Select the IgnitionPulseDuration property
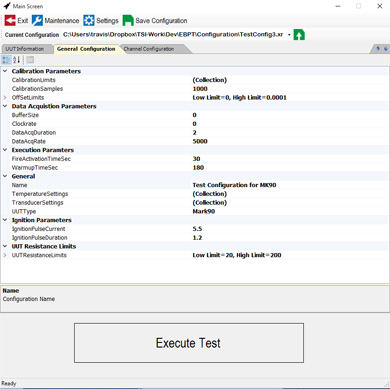This screenshot has height=389, width=390. click(40, 237)
